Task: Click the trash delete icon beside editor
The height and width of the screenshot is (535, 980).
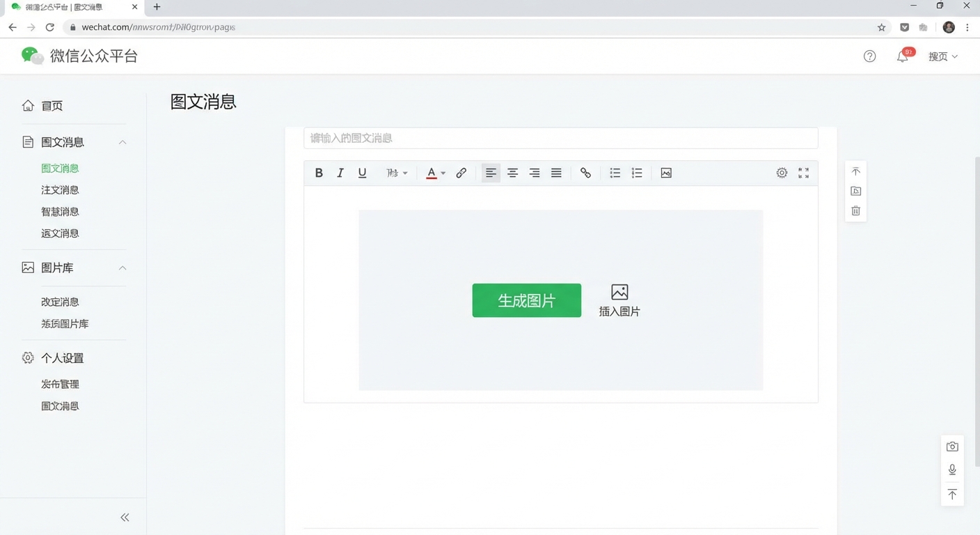Action: point(856,210)
